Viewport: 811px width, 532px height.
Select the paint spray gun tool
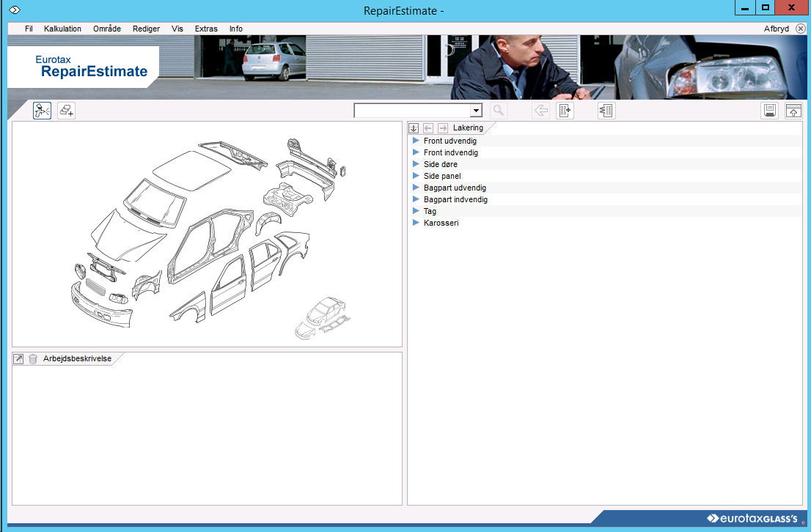(42, 110)
